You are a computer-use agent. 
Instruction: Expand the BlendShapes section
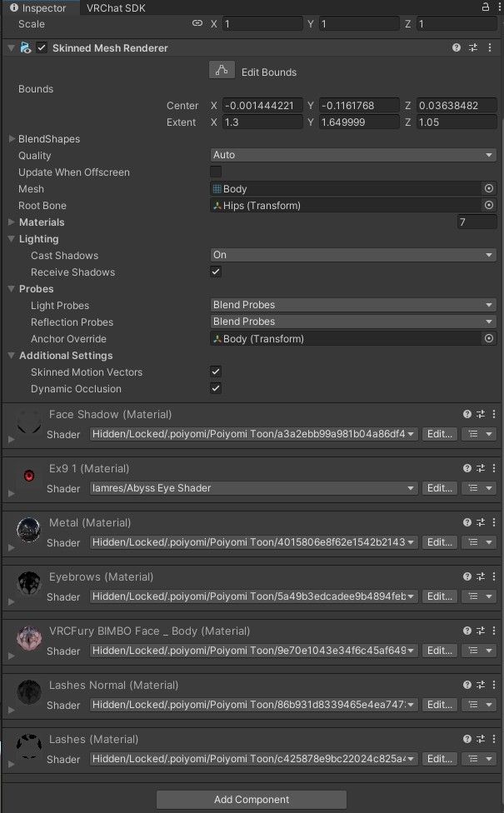click(x=12, y=138)
